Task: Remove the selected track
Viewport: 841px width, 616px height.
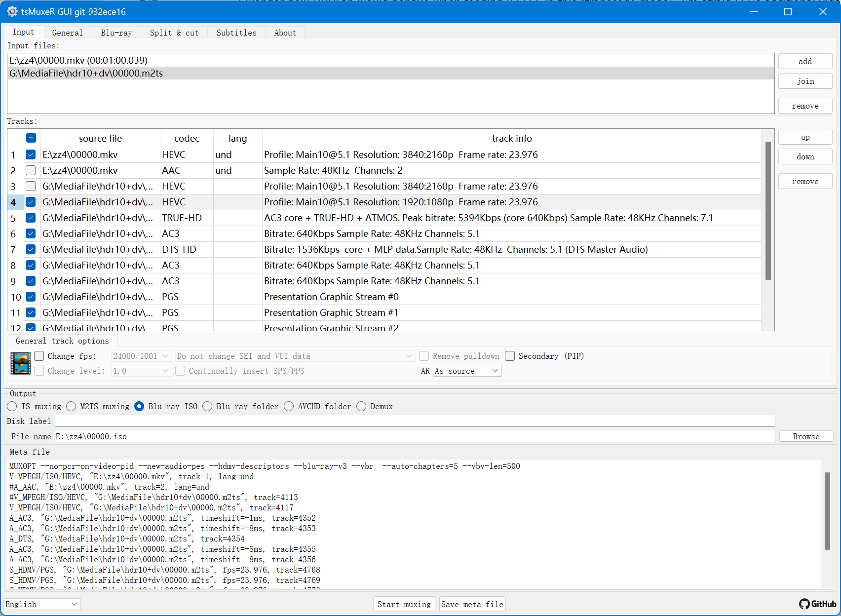Action: click(x=805, y=181)
